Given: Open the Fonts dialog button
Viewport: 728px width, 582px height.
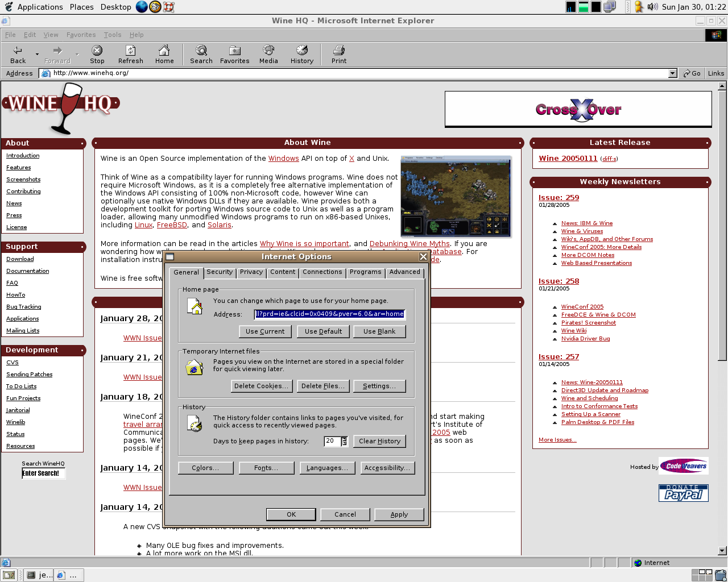Looking at the screenshot, I should pyautogui.click(x=266, y=468).
